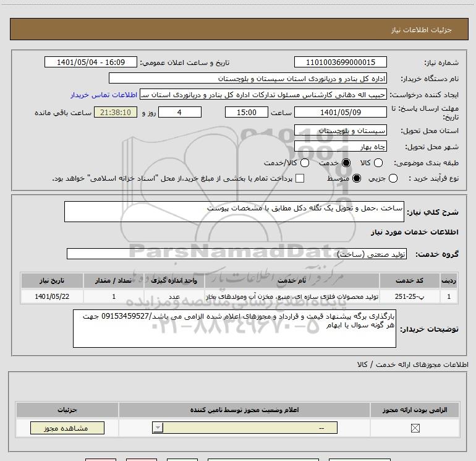Select the کالا radio button
The width and height of the screenshot is (476, 461).
378,163
